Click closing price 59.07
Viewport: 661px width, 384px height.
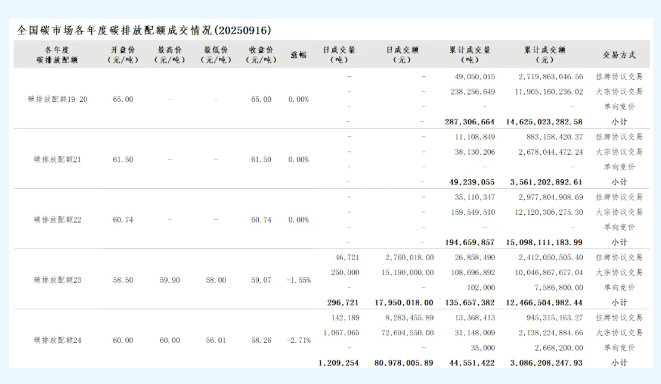261,280
